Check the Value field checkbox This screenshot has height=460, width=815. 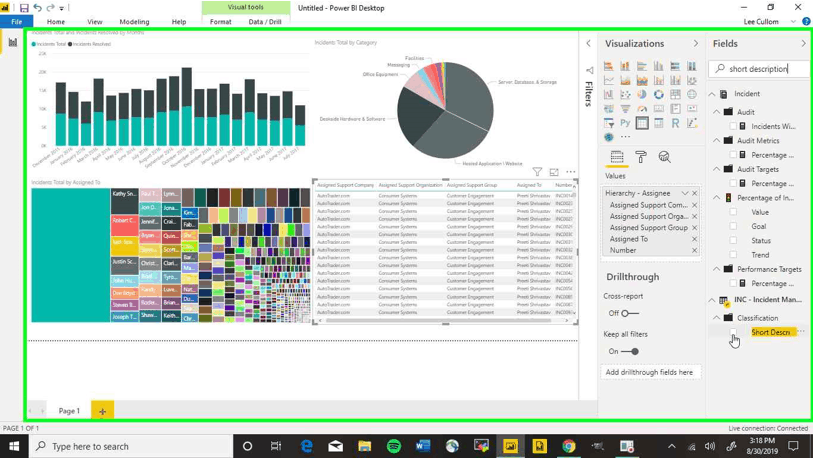point(733,212)
